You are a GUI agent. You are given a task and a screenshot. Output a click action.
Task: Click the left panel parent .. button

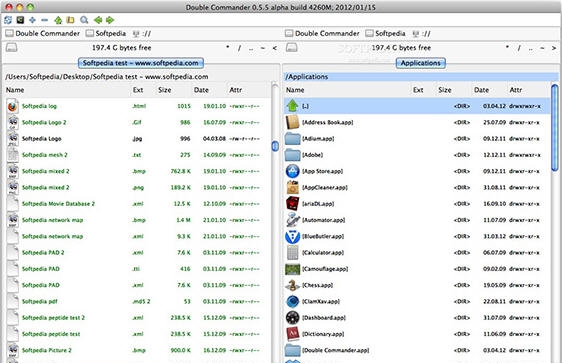(x=251, y=48)
